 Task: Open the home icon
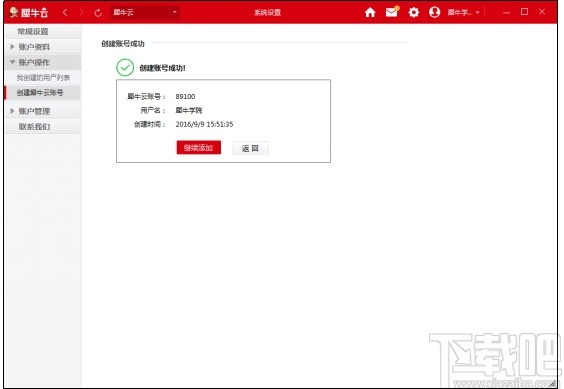point(370,13)
